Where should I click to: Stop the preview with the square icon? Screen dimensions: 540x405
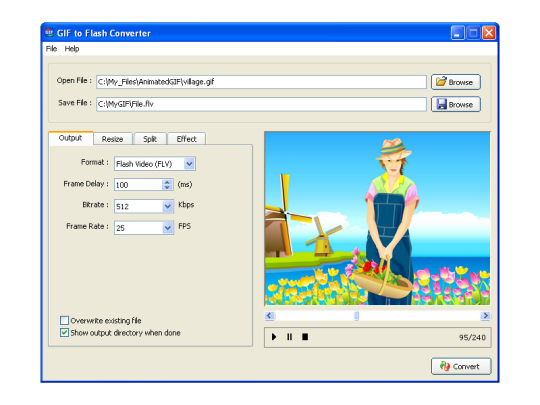coord(305,337)
